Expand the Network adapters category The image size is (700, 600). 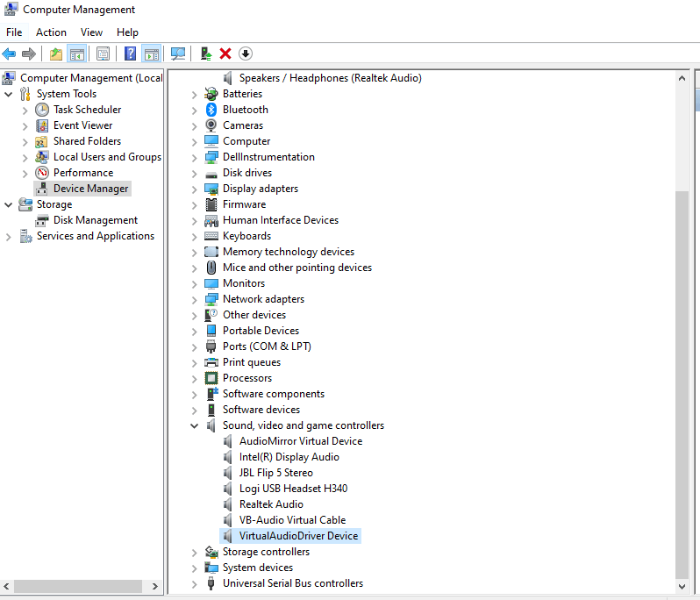coord(194,299)
